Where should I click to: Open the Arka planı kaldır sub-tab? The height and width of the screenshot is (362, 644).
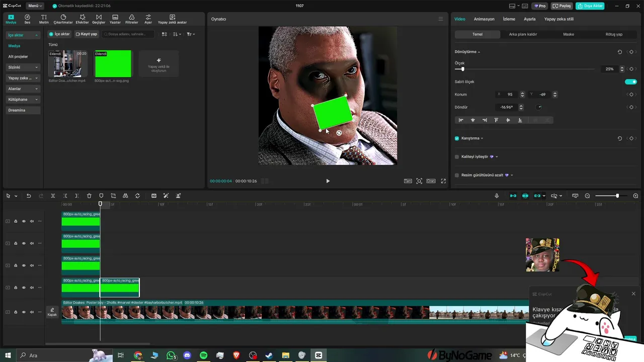tap(523, 34)
